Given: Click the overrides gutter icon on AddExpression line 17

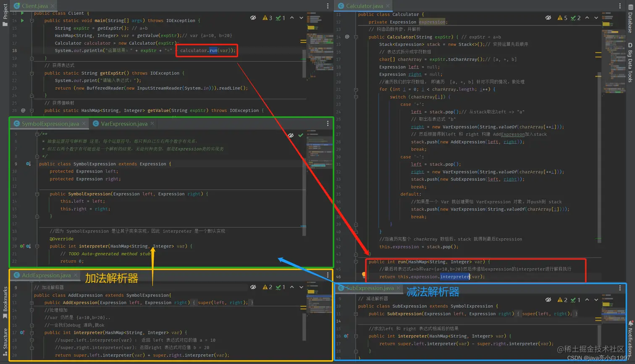Looking at the screenshot, I should pos(22,333).
